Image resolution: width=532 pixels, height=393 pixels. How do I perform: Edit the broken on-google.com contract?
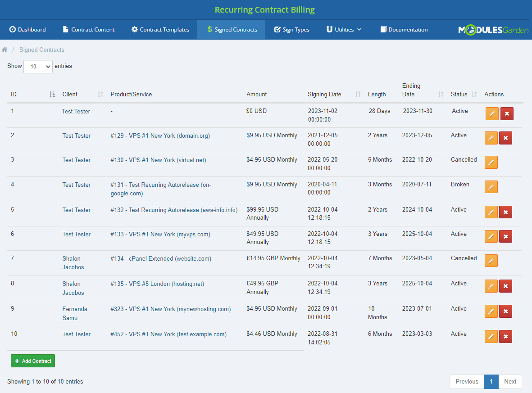[x=491, y=187]
